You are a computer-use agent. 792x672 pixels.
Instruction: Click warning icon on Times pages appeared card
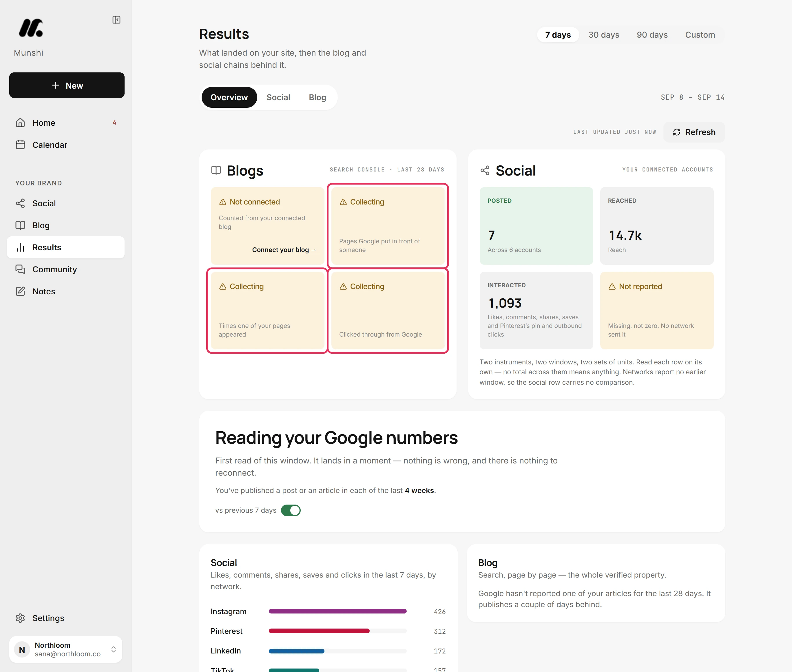pyautogui.click(x=223, y=286)
